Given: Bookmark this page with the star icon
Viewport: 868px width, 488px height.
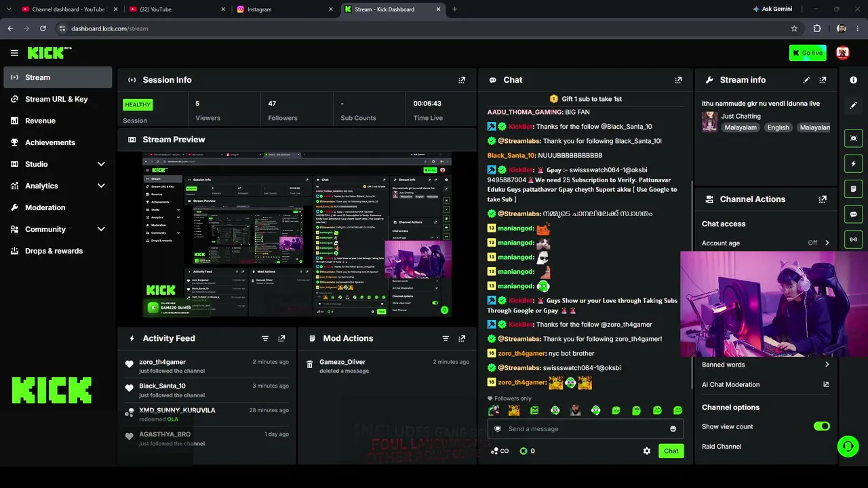Looking at the screenshot, I should (794, 28).
